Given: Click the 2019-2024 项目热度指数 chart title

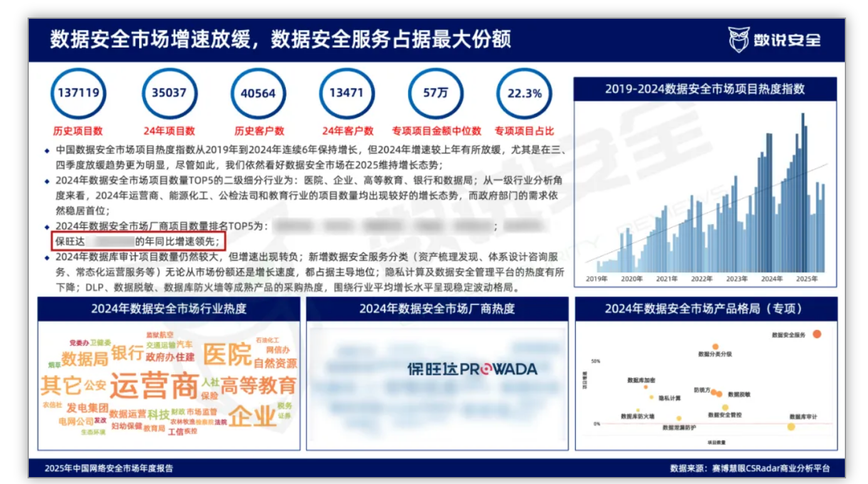Looking at the screenshot, I should coord(705,89).
